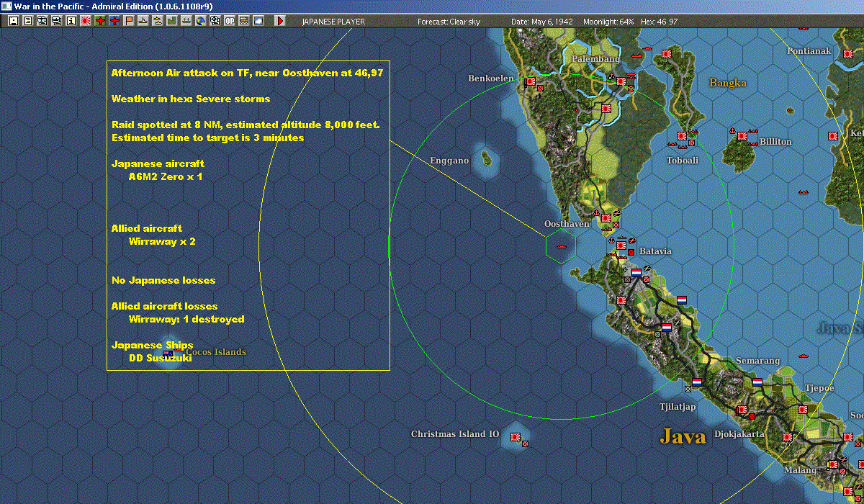The width and height of the screenshot is (864, 504).
Task: Select the ship icon in Java Sea
Action: coord(804,356)
